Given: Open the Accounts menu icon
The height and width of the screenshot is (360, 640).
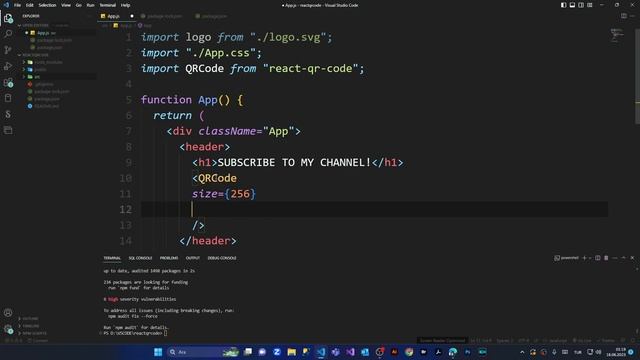Looking at the screenshot, I should click(x=8, y=313).
